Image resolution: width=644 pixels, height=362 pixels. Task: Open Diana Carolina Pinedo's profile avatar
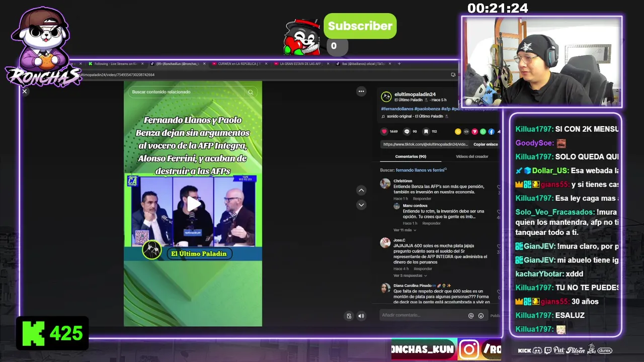point(385,288)
